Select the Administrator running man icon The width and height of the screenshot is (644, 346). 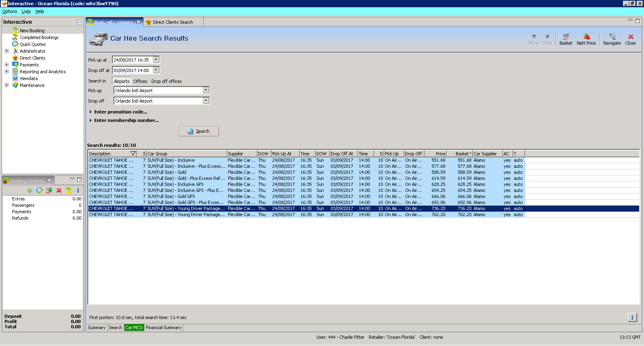15,51
